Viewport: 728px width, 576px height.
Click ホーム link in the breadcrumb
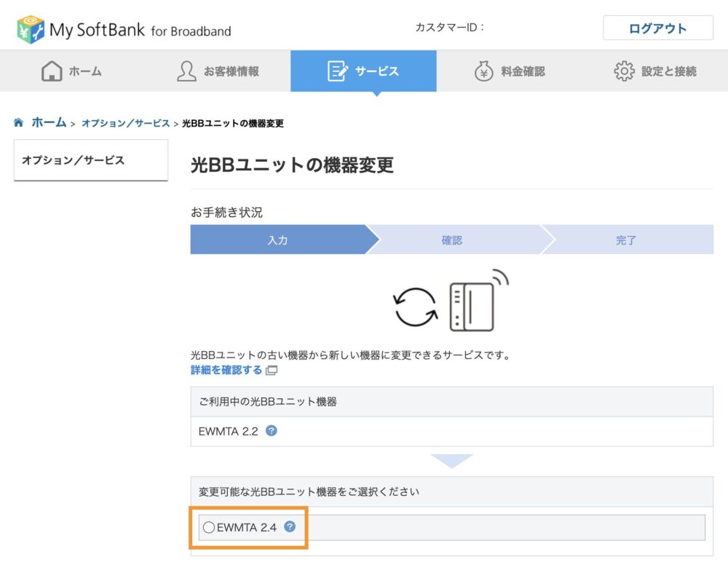[49, 123]
